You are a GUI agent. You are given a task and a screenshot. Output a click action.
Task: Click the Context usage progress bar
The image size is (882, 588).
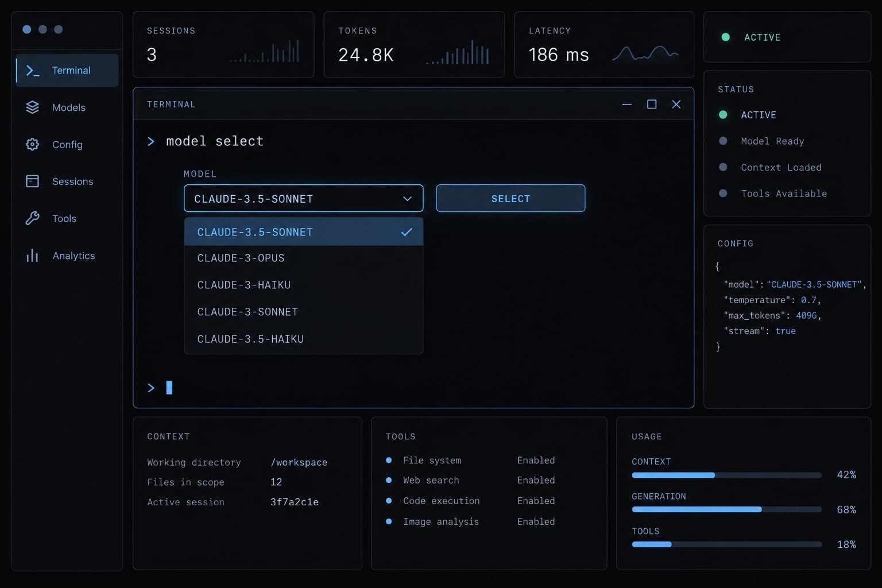(x=726, y=475)
